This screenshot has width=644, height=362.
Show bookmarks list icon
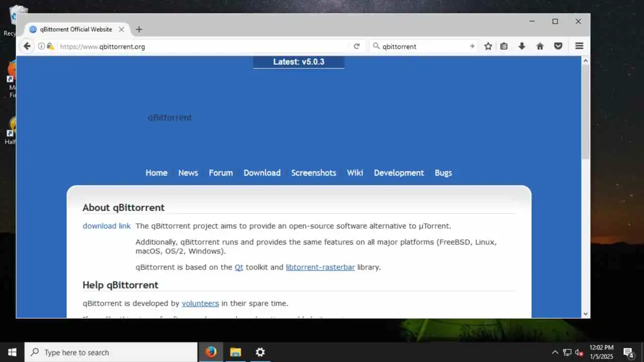click(504, 46)
